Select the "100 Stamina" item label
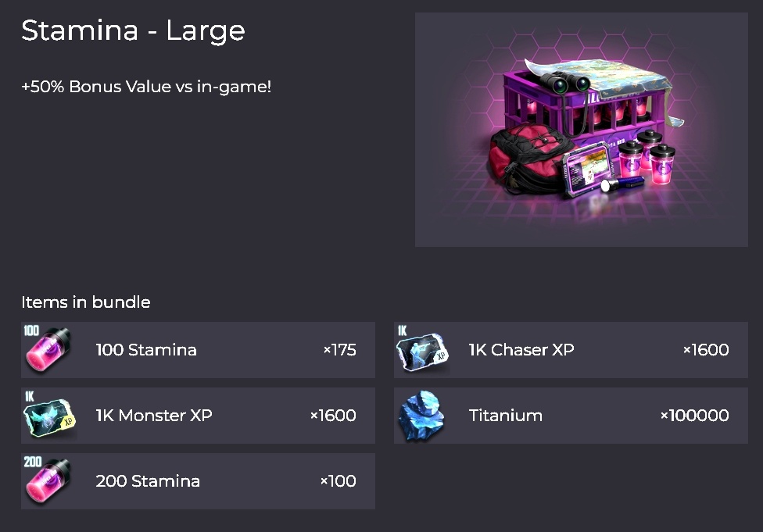 (x=146, y=350)
